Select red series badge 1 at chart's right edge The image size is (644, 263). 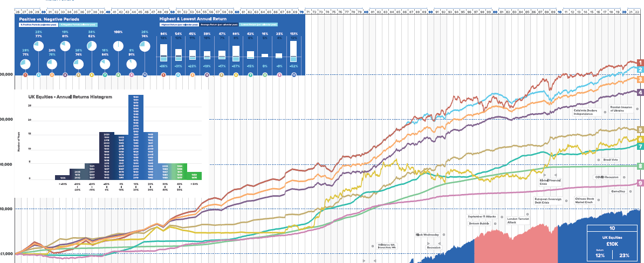(640, 63)
